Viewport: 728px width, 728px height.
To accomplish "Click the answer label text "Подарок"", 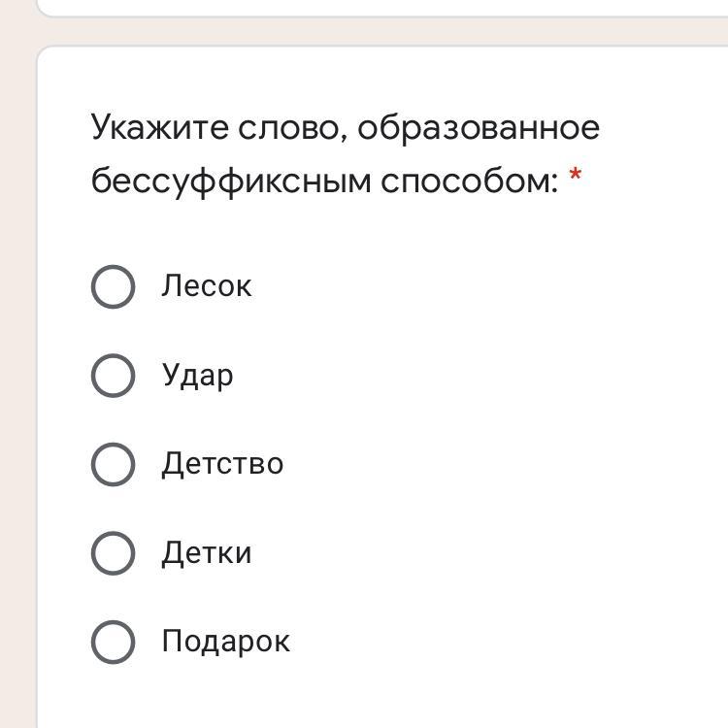I will (225, 642).
